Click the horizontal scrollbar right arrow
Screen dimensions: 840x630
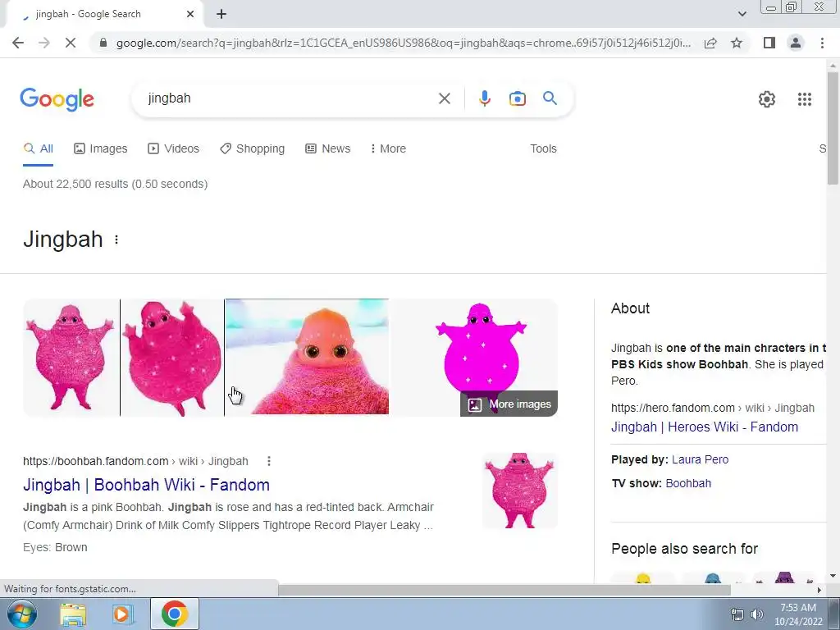(819, 590)
